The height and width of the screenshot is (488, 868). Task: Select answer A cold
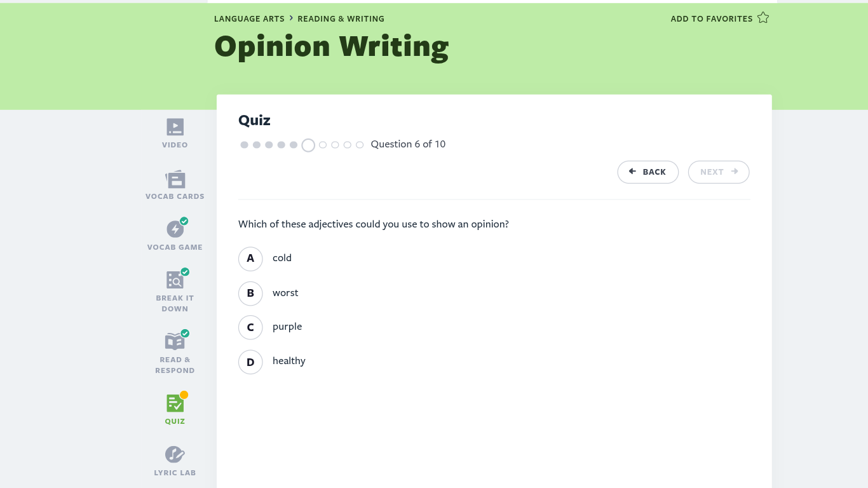pos(250,259)
